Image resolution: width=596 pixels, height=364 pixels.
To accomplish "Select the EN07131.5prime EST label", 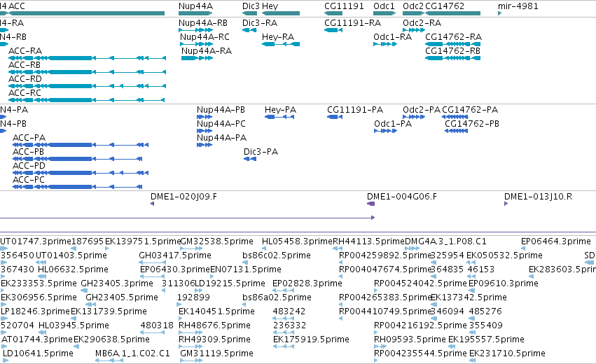I will pos(246,269).
